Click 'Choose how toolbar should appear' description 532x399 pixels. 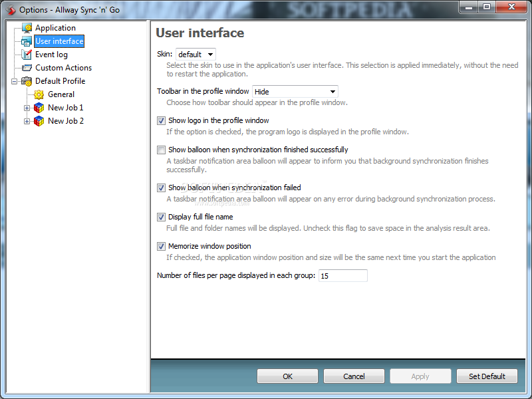click(257, 102)
